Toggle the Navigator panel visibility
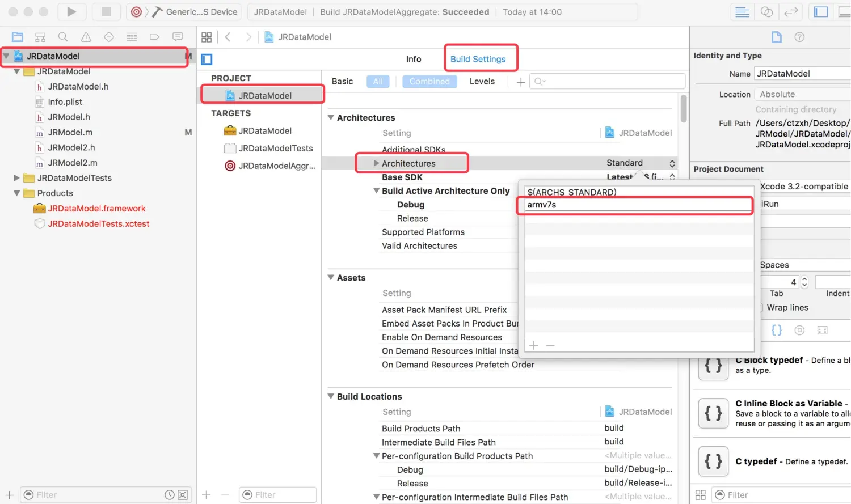The height and width of the screenshot is (504, 851). click(821, 12)
